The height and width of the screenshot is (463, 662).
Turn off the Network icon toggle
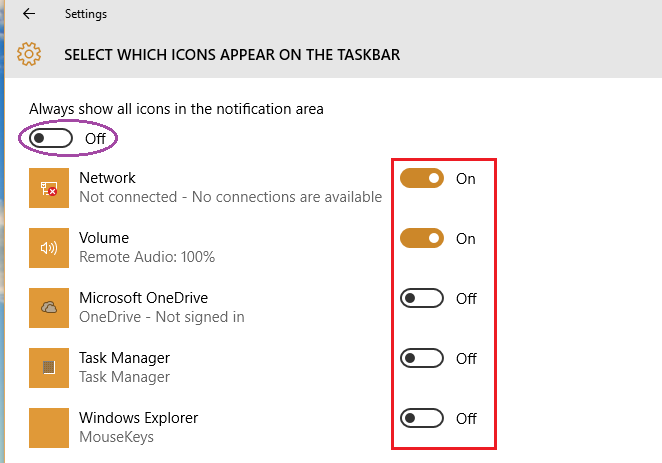click(x=422, y=178)
